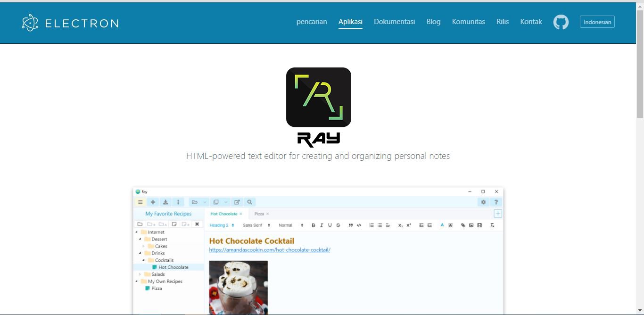644x315 pixels.
Task: Click the Ray app logo image
Action: [319, 97]
